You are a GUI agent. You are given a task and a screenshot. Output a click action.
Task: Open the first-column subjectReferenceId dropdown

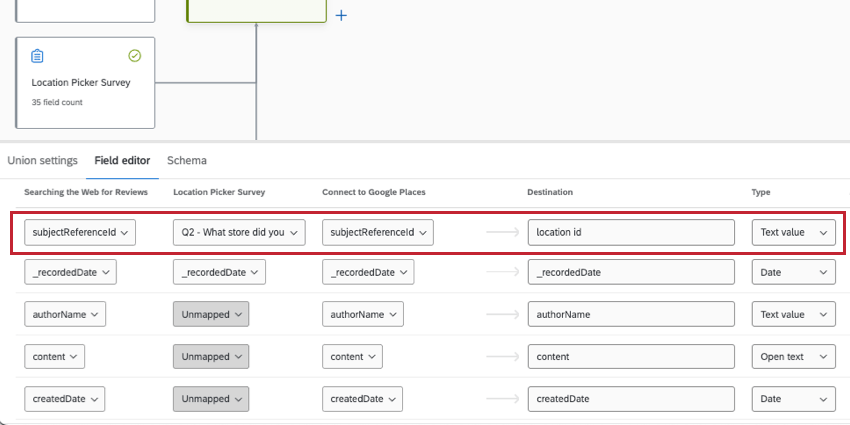[x=80, y=232]
